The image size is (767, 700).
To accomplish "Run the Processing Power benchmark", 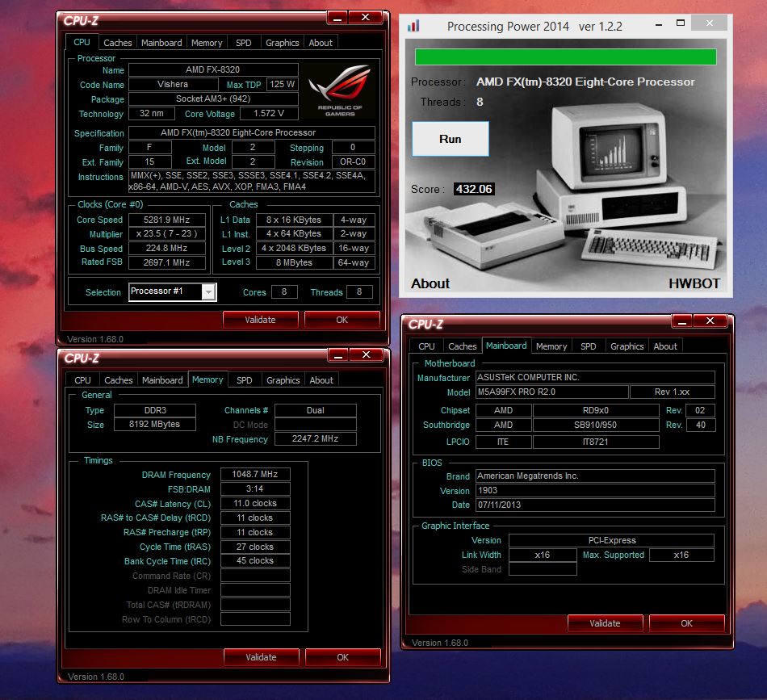I will [450, 139].
